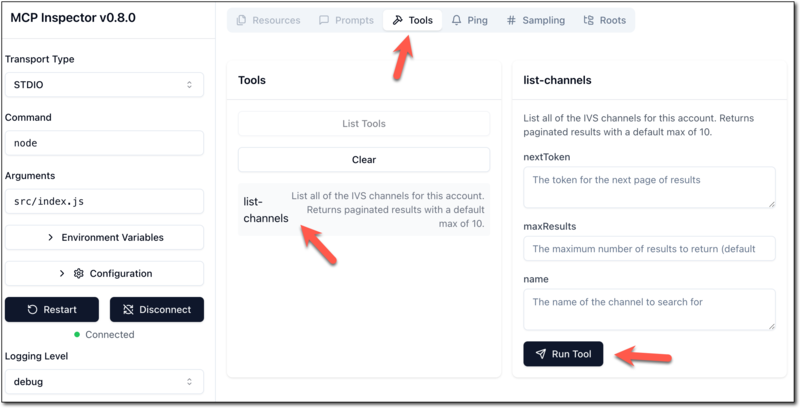Open the Logging Level dropdown

(104, 381)
